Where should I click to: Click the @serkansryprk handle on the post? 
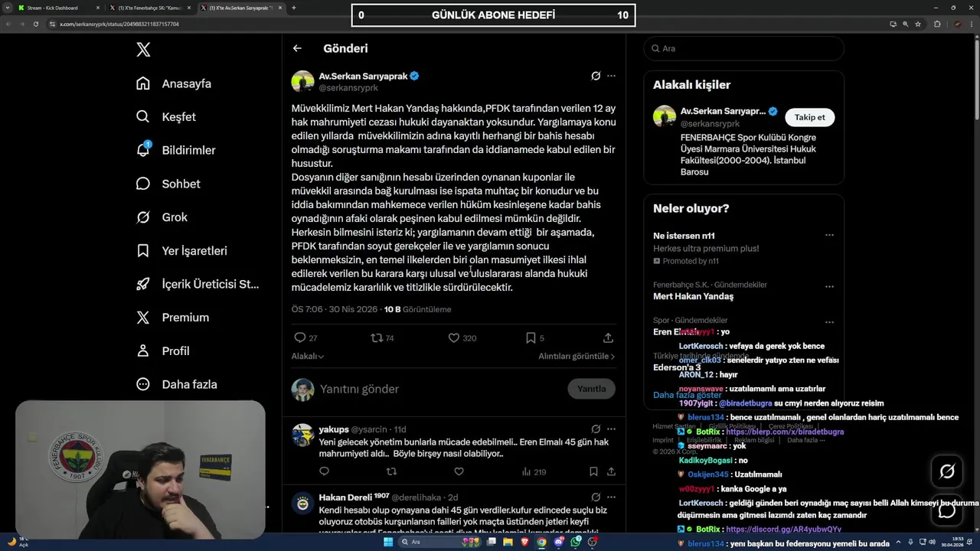coord(348,88)
